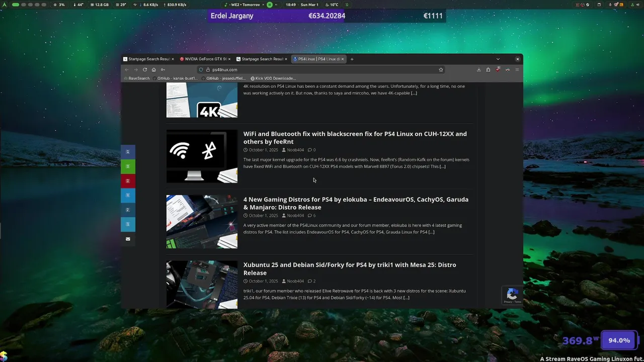644x362 pixels.
Task: Click the 44° temperature indicator in panel
Action: point(78,5)
